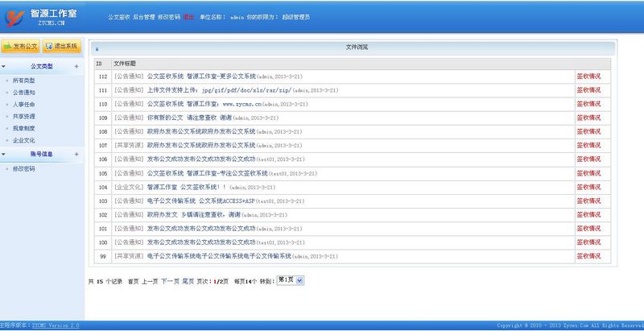Viewport: 644px width, 331px height.
Task: Open 签收情况 for document 102
Action: 588,215
